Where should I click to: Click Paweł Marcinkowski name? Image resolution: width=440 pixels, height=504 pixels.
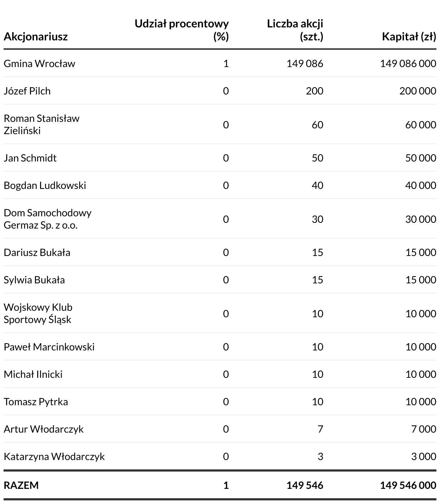coord(49,347)
